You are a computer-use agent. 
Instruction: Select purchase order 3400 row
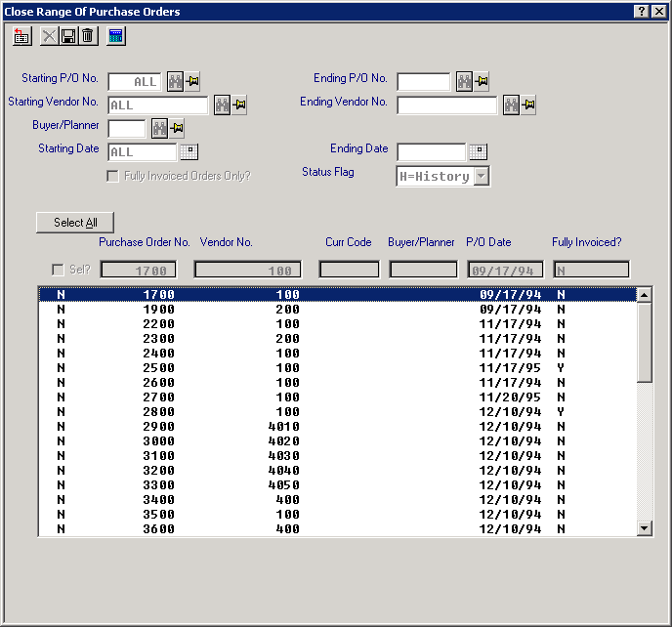coord(337,500)
